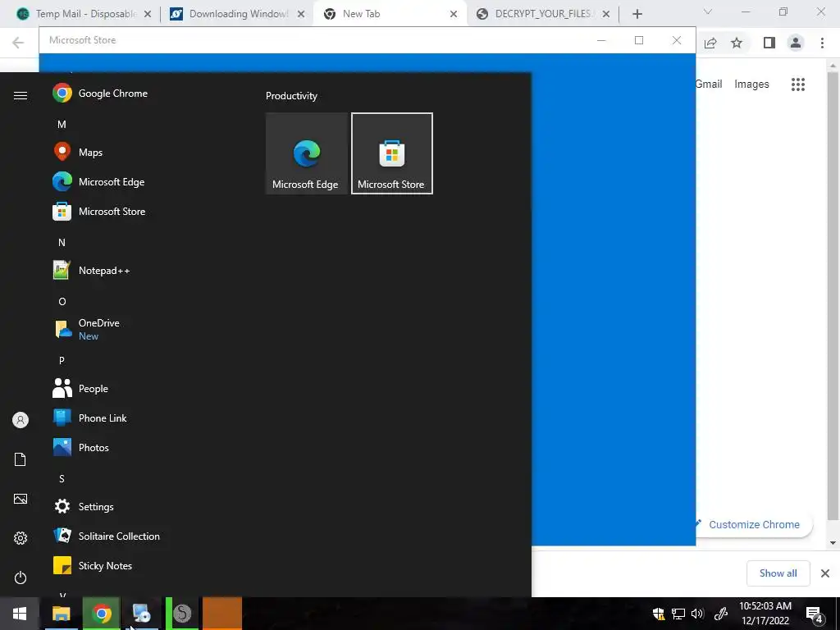Click the Microsoft Edge tile under Productivity
Screen dimensions: 840x630
point(307,153)
